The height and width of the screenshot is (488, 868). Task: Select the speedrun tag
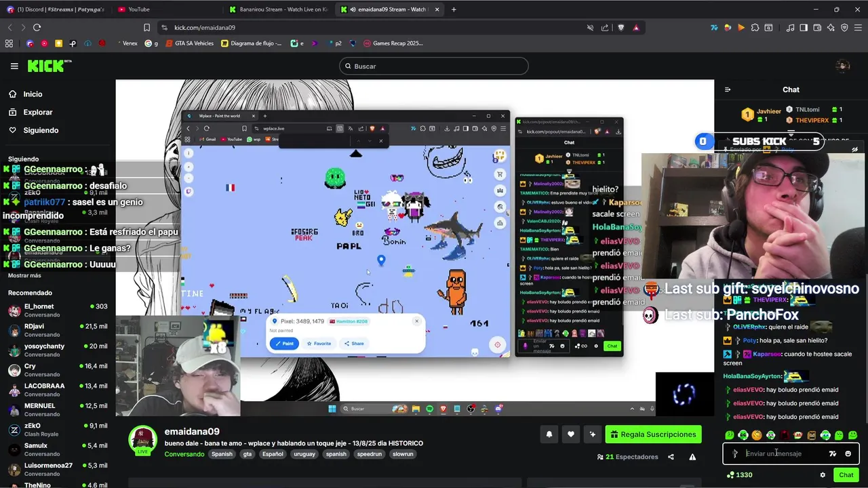(x=370, y=454)
